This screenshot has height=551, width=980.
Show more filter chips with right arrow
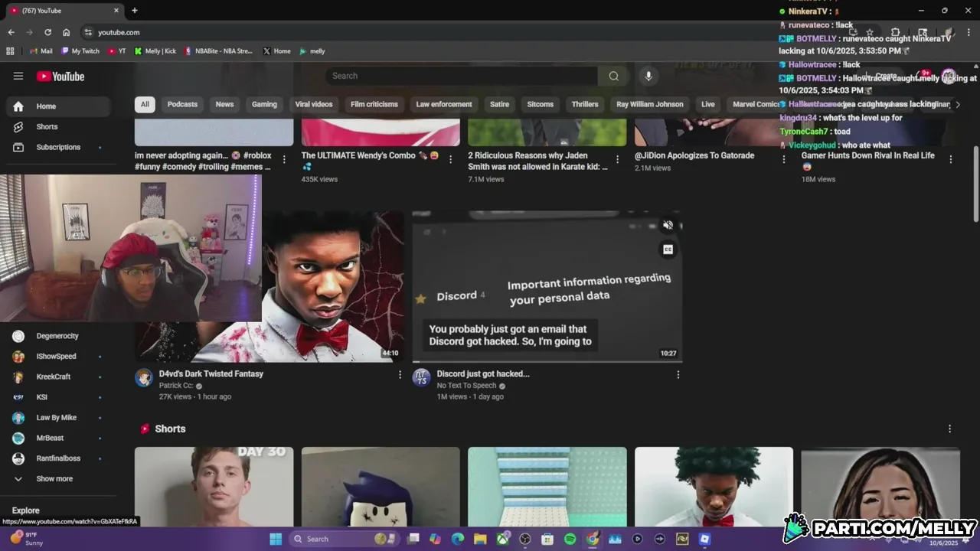(x=957, y=104)
